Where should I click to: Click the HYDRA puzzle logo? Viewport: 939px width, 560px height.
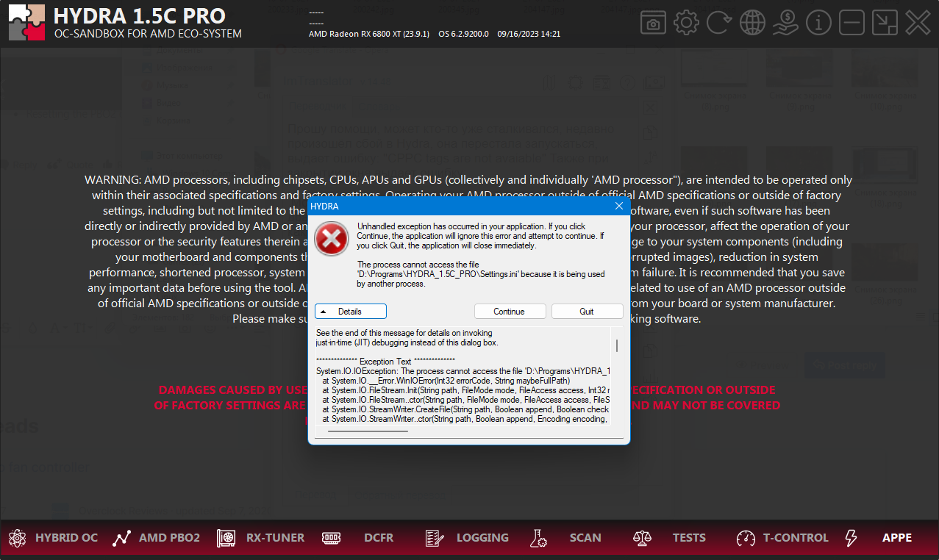[26, 23]
